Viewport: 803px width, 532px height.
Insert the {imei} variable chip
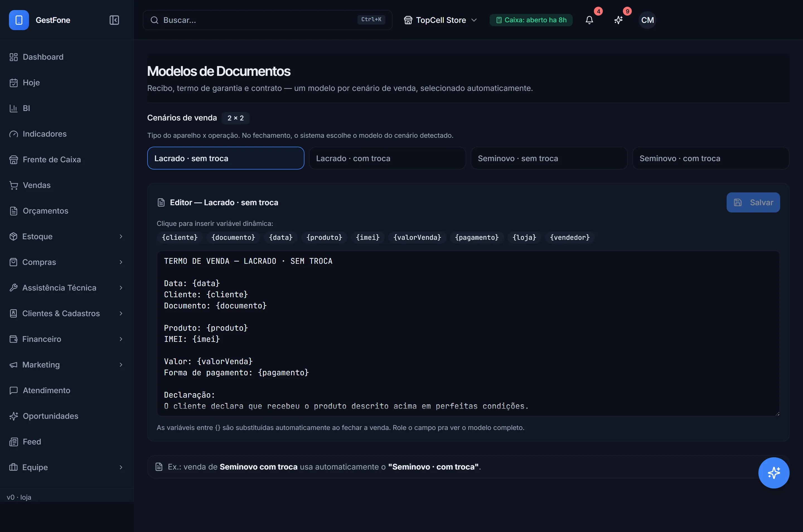[368, 238]
